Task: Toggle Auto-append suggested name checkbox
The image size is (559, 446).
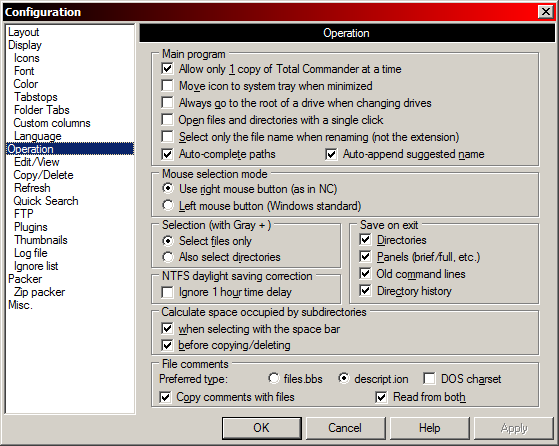Action: tap(331, 154)
